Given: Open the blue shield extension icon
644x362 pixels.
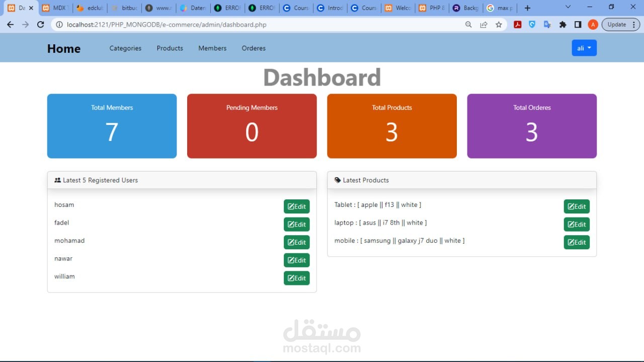Looking at the screenshot, I should pyautogui.click(x=532, y=24).
